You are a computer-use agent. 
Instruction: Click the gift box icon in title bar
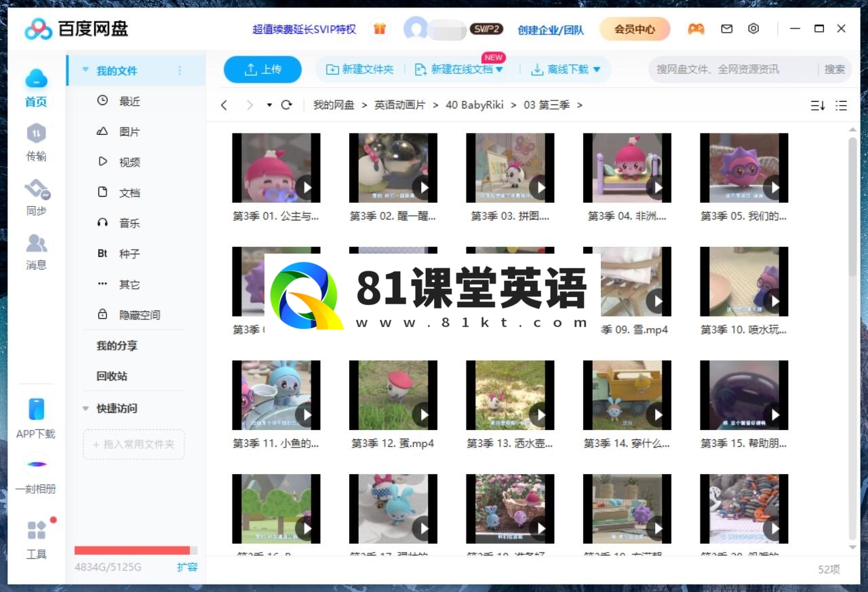380,29
